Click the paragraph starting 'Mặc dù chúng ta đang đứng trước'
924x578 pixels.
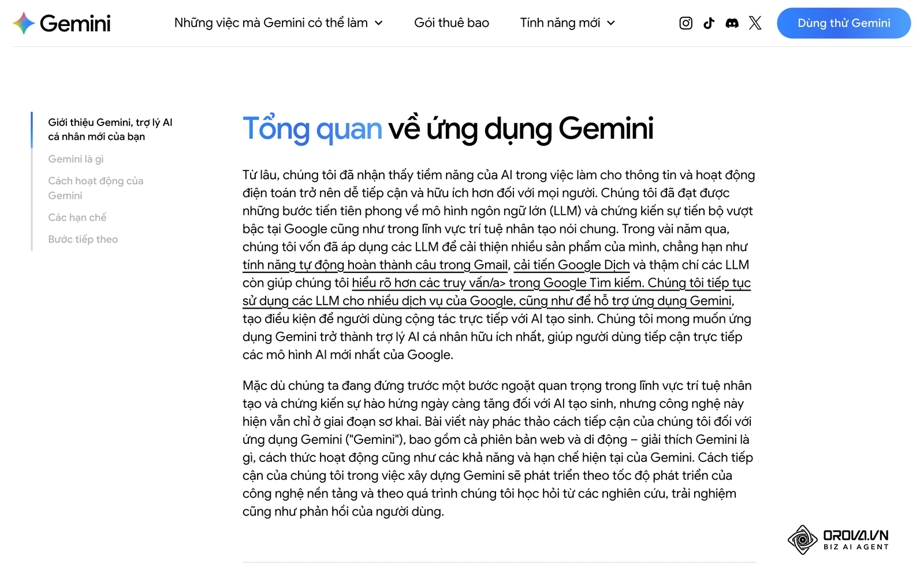tap(498, 449)
